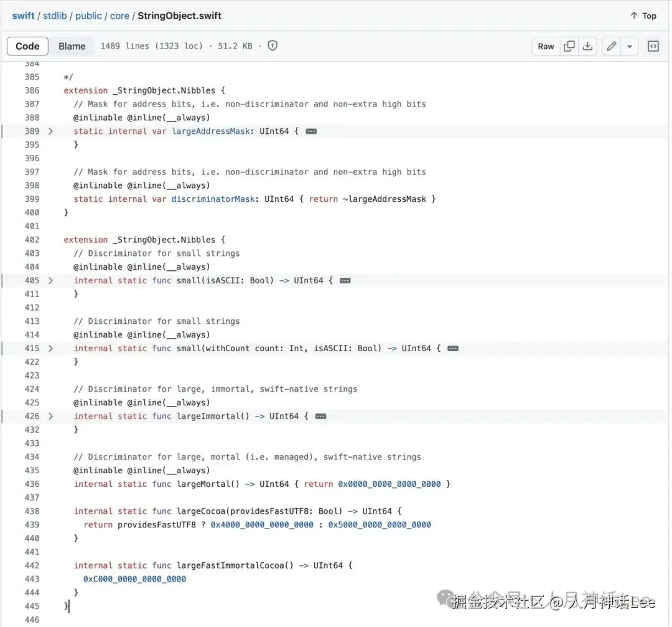
Task: Select line number 442
Action: point(32,565)
